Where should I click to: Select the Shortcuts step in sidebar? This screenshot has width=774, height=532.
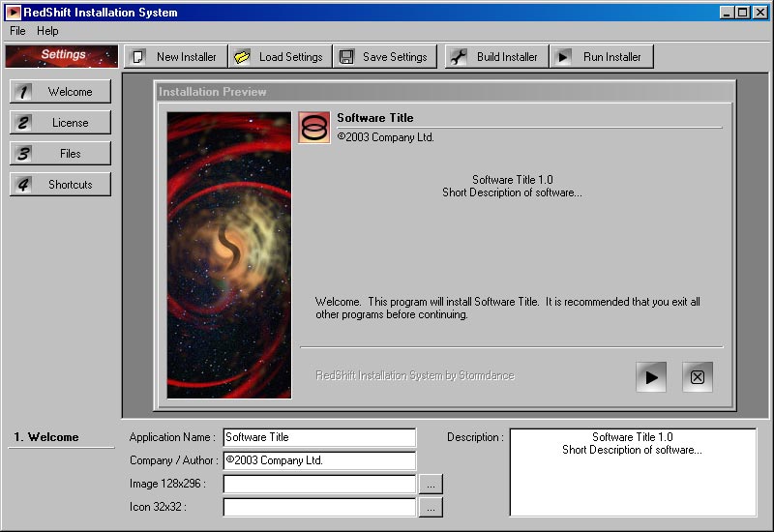pyautogui.click(x=60, y=184)
